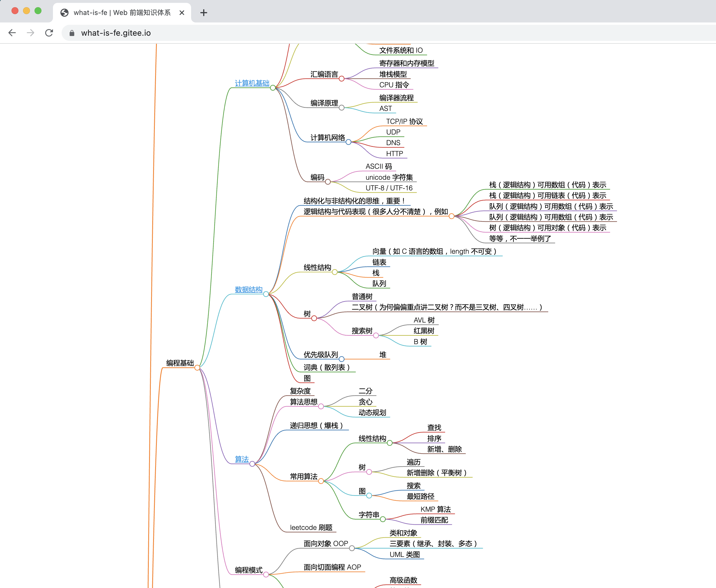716x588 pixels.
Task: Toggle the 常用算法 branch circle
Action: pyautogui.click(x=321, y=481)
